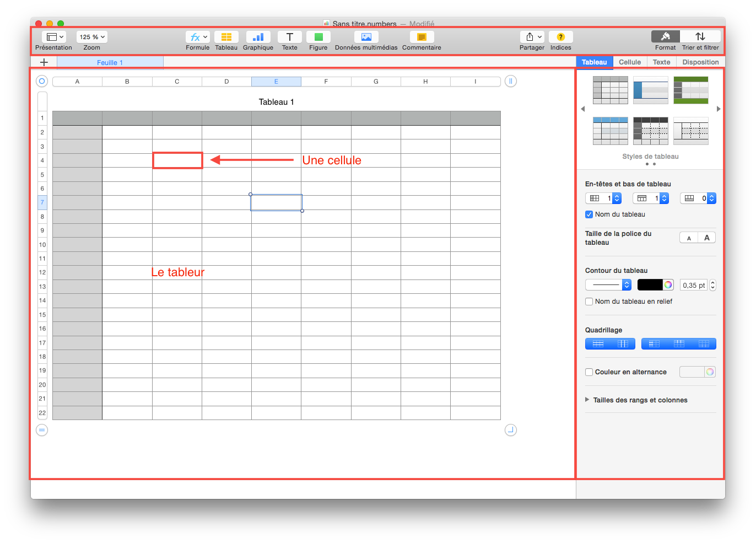Uncheck Nom du tableau checkbox
This screenshot has width=756, height=543.
point(589,214)
